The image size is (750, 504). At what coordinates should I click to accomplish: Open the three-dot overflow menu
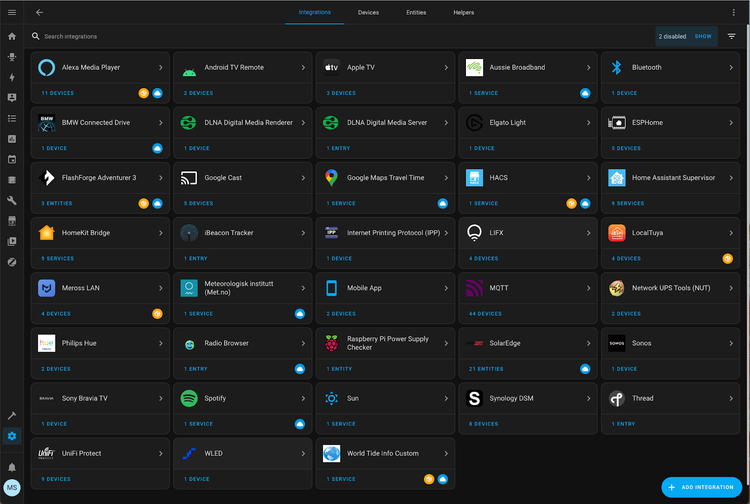(733, 12)
